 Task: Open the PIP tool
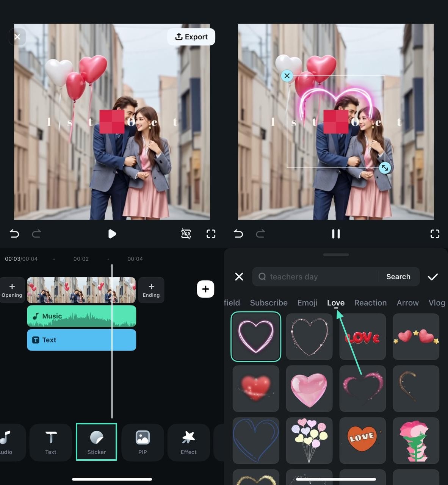tap(143, 442)
